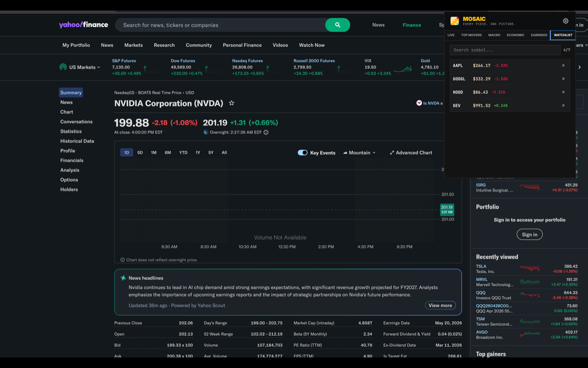Toggle the Key Events switch

coord(302,153)
